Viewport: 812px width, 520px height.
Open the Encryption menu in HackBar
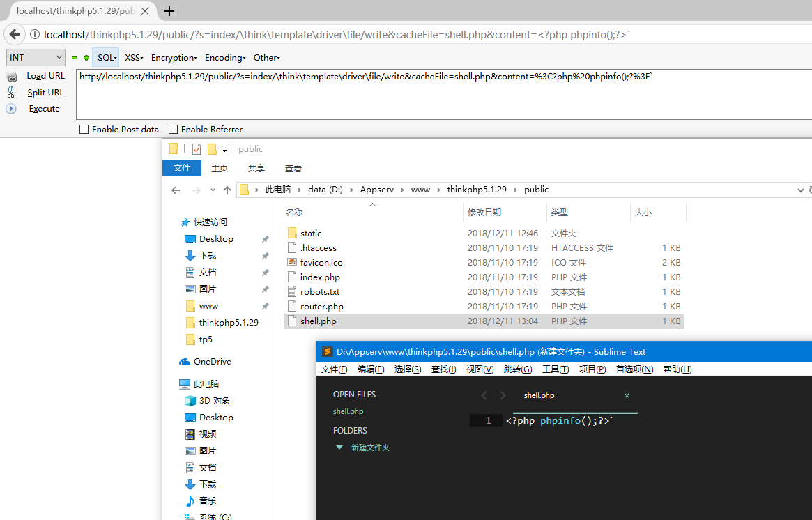pyautogui.click(x=174, y=57)
